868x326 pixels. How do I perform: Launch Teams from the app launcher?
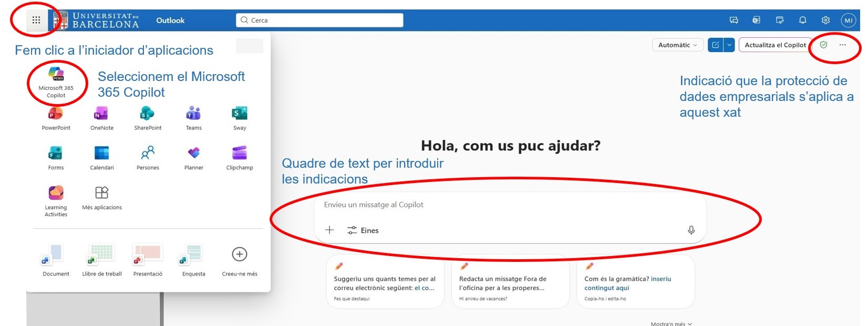pyautogui.click(x=194, y=118)
